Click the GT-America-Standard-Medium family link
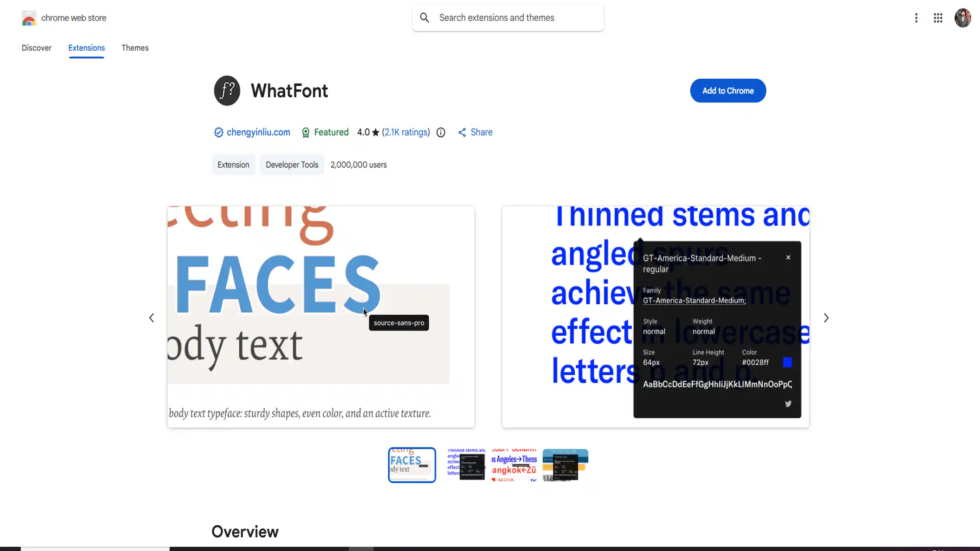 tap(694, 300)
